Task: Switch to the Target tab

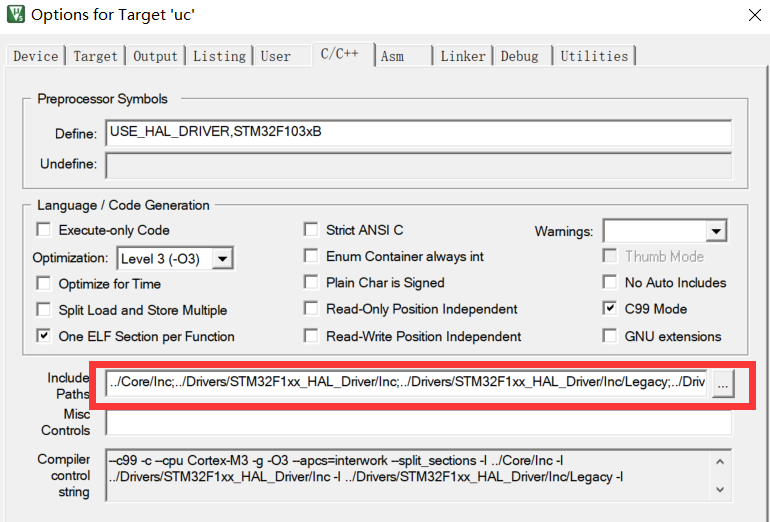Action: tap(96, 56)
